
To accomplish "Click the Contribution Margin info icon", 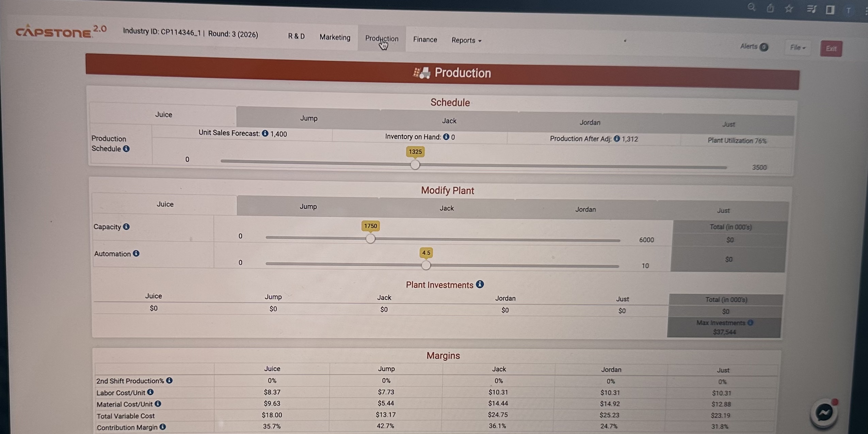I will (x=163, y=427).
